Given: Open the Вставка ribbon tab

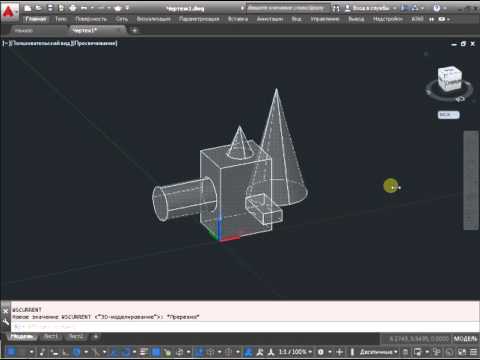Looking at the screenshot, I should [238, 19].
